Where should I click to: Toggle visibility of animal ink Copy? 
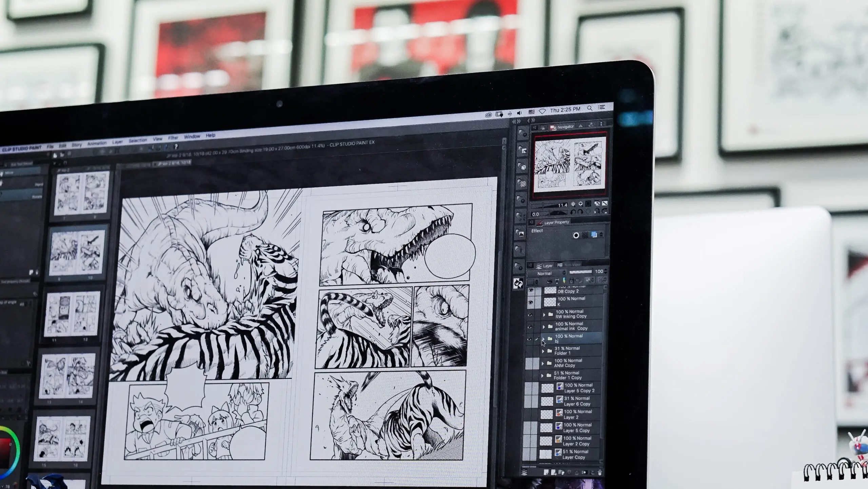tap(530, 327)
